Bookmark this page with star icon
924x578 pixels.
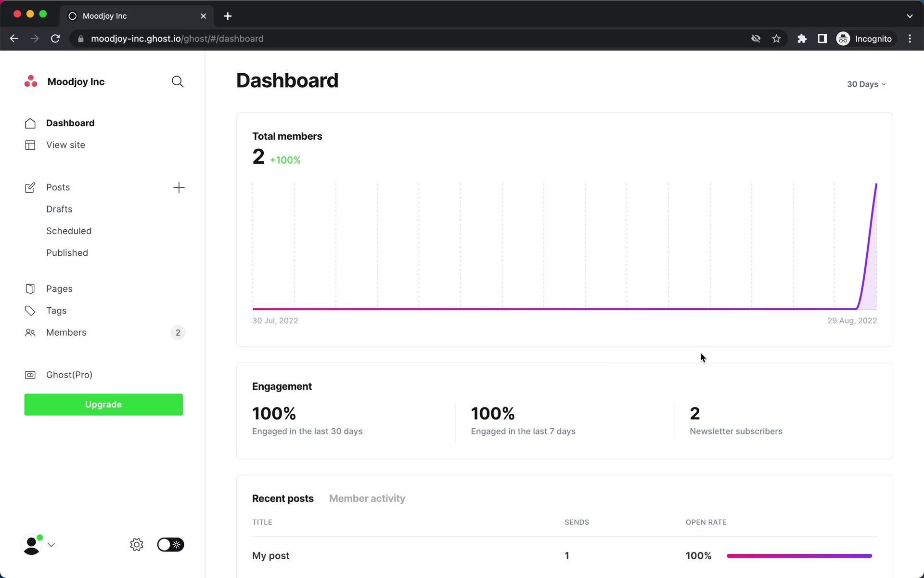point(776,39)
